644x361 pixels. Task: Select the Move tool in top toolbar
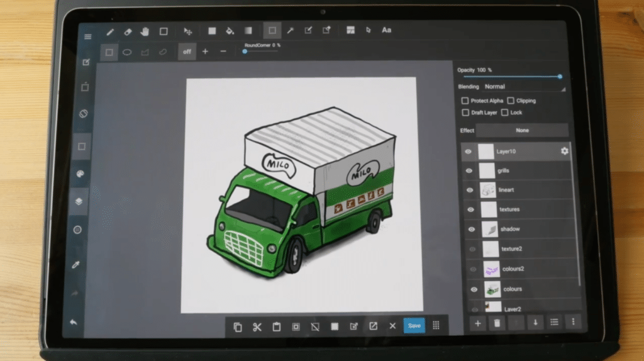tap(187, 31)
